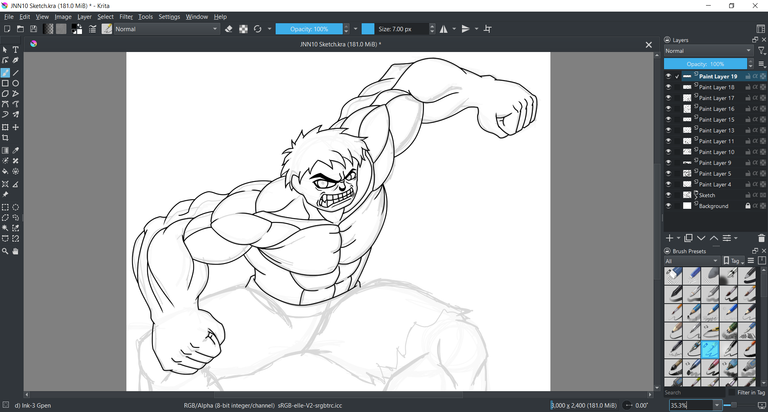Open a file via toolbar folder icon
The height and width of the screenshot is (412, 768).
(20, 29)
